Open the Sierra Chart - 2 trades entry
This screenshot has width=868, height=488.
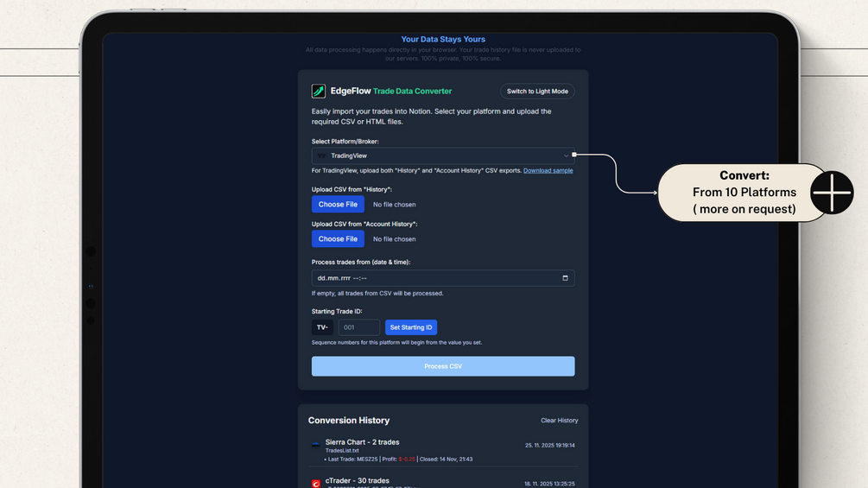pyautogui.click(x=443, y=450)
